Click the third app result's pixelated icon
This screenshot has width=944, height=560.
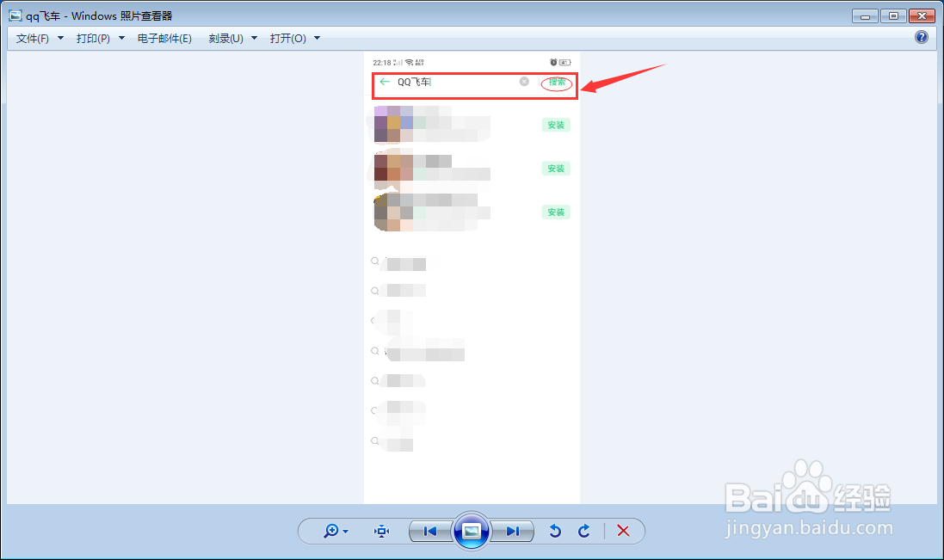coord(393,212)
